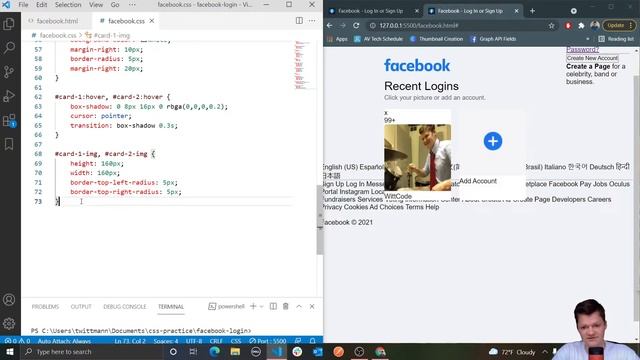This screenshot has width=640, height=360.
Task: Open the AV Tech Schedule bookmark
Action: click(379, 39)
